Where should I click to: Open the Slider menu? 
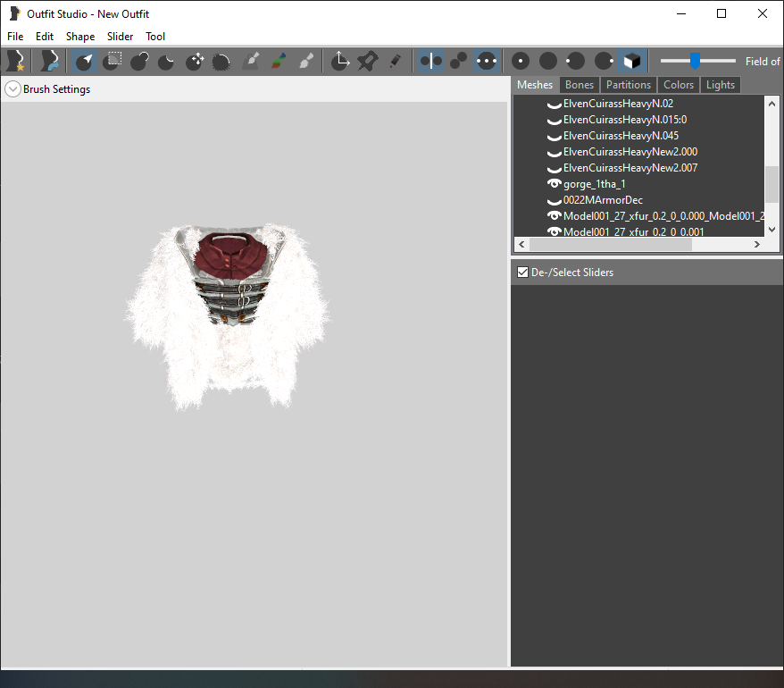[120, 37]
